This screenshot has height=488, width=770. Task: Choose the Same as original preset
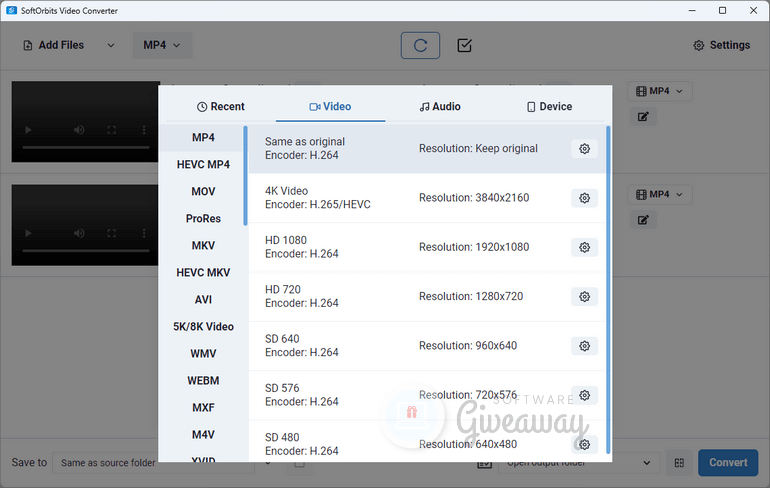tap(427, 149)
